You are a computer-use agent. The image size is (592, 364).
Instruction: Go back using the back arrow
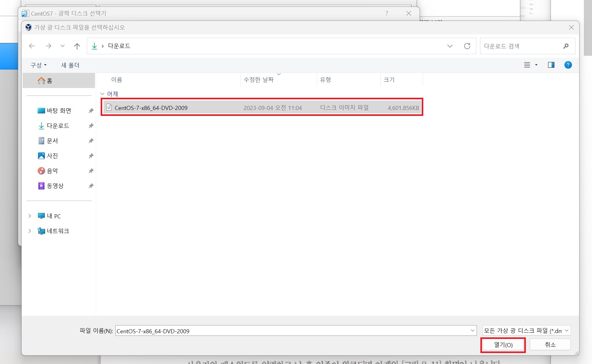coord(32,46)
